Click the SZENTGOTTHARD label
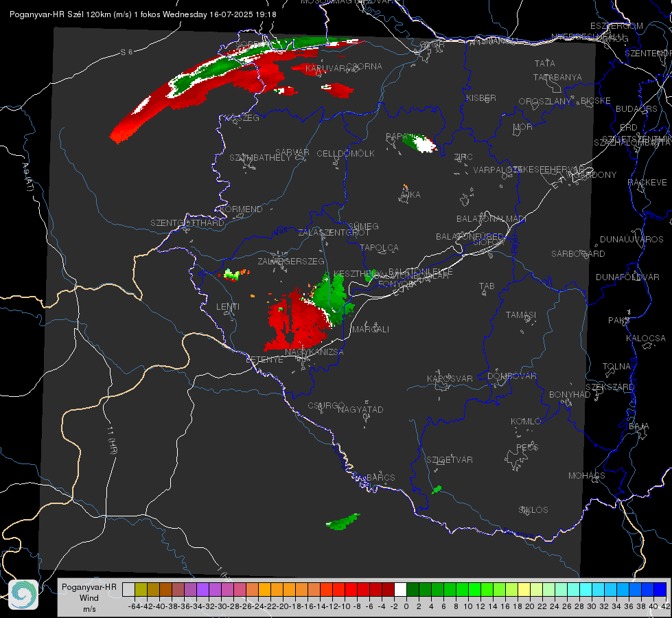 click(187, 223)
